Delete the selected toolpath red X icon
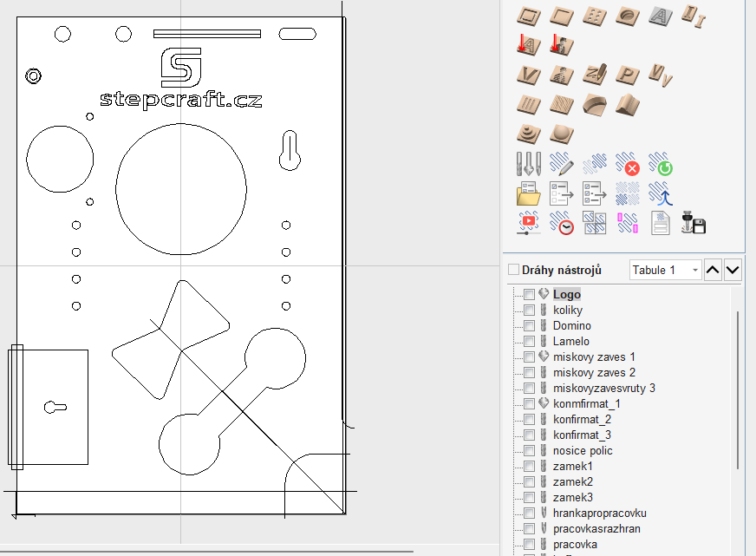756x556 pixels. click(628, 163)
